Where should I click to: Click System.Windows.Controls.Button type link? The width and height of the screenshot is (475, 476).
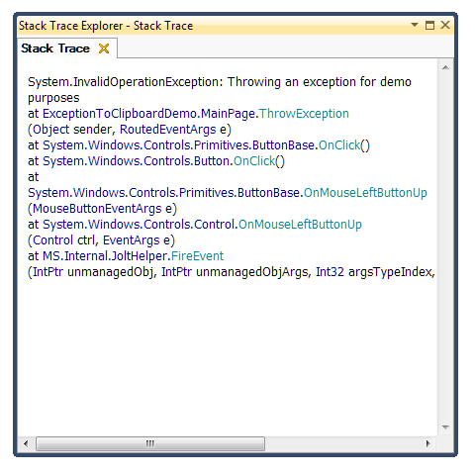tap(136, 161)
